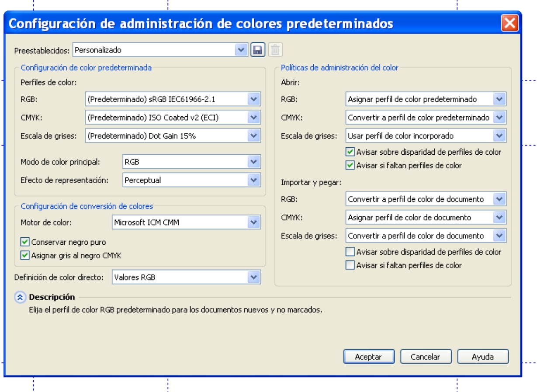Open Importar y pegar CMYK policy dropdown
The height and width of the screenshot is (392, 537).
(426, 217)
